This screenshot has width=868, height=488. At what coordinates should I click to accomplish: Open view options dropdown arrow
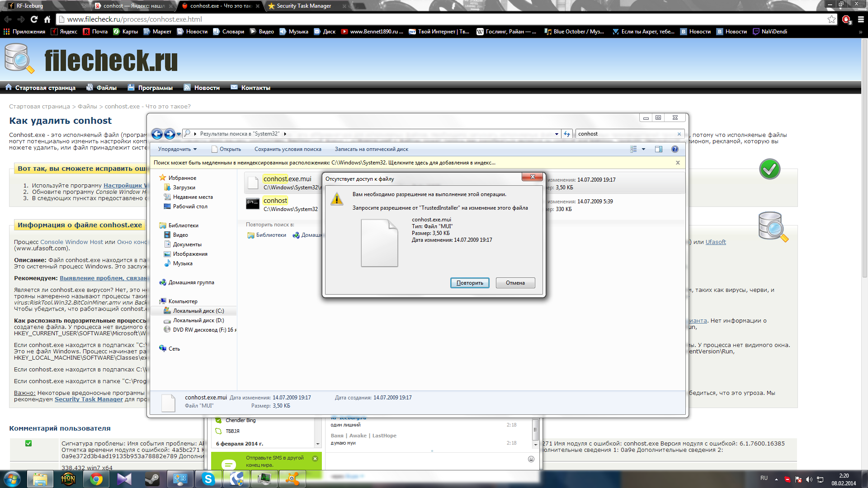643,149
